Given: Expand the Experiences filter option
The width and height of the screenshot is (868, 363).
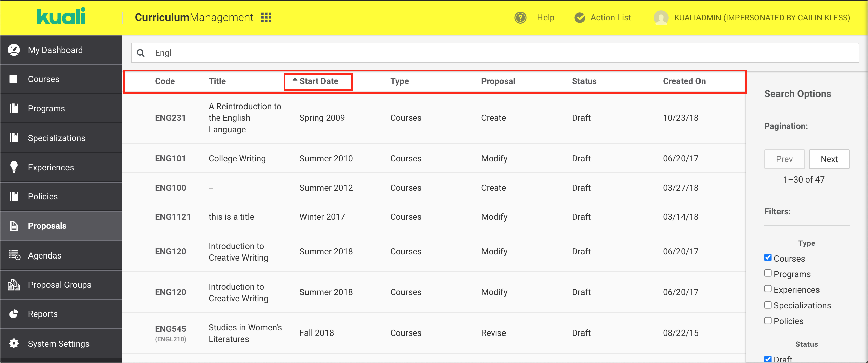Looking at the screenshot, I should point(768,289).
